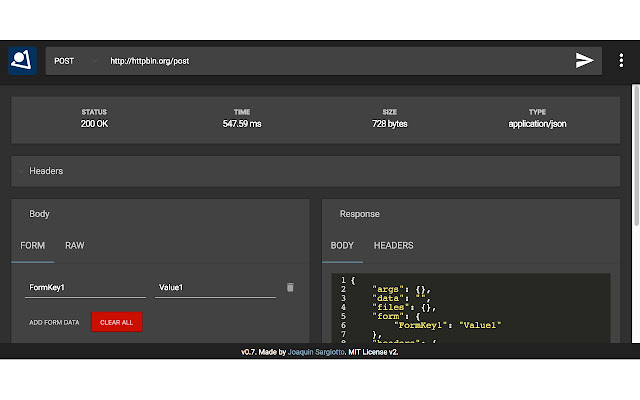Collapse the Response panel
The height and width of the screenshot is (400, 640).
coord(359,214)
